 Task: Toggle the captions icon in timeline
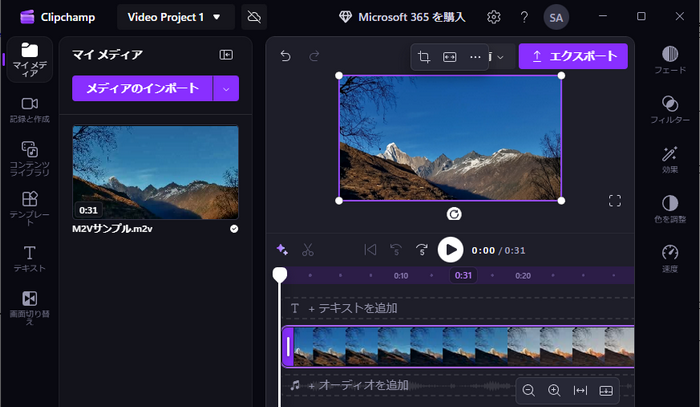606,390
